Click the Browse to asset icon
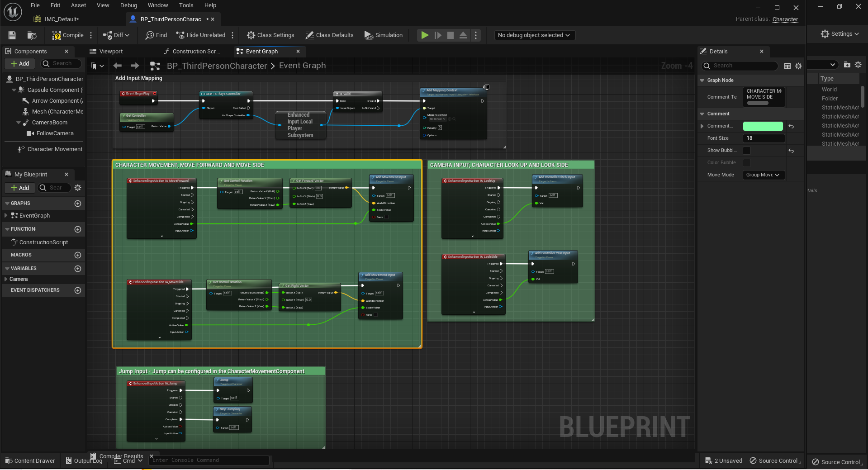 (32, 35)
